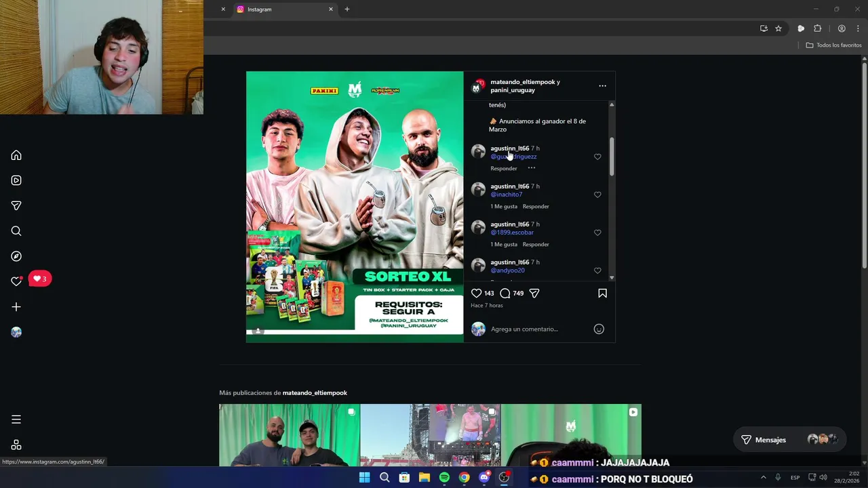Click the page vertical scrollbar at right edge
This screenshot has width=868, height=488.
coord(865,166)
